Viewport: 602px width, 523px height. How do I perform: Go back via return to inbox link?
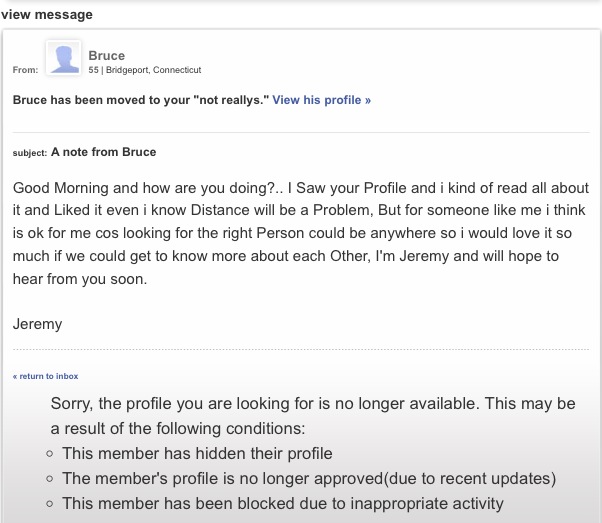pos(45,376)
